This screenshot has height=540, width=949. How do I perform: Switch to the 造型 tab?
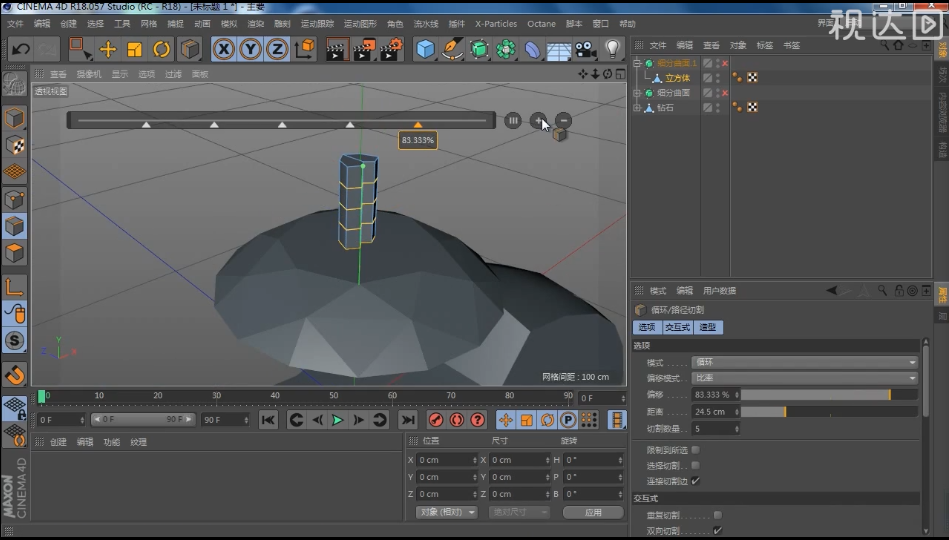pos(708,327)
